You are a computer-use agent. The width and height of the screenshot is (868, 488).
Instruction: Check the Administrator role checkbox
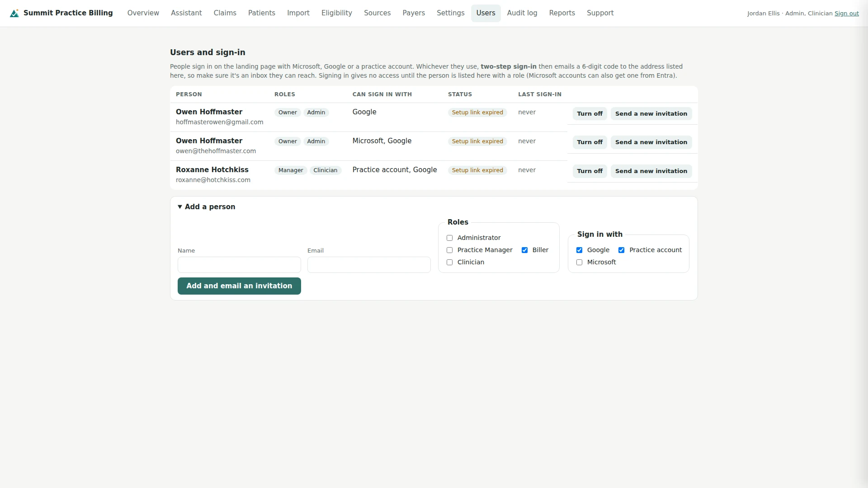pyautogui.click(x=449, y=238)
